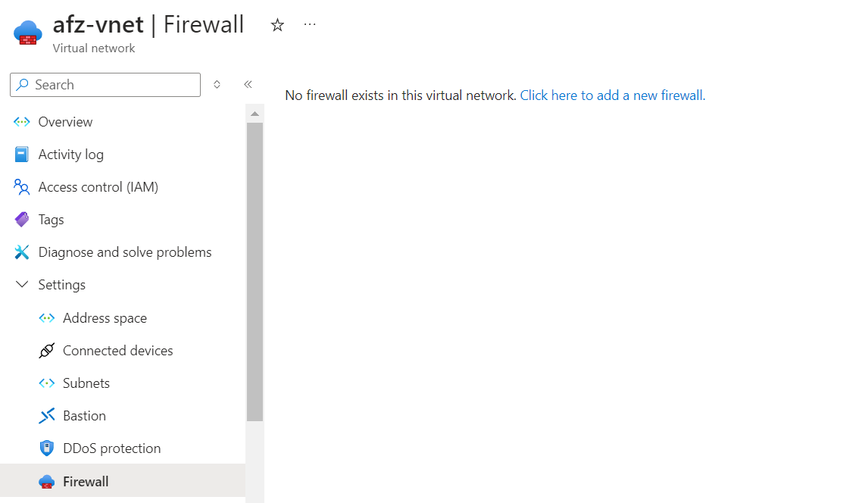Click the sidebar scroll up arrow
Viewport: 868px width, 503px height.
254,114
